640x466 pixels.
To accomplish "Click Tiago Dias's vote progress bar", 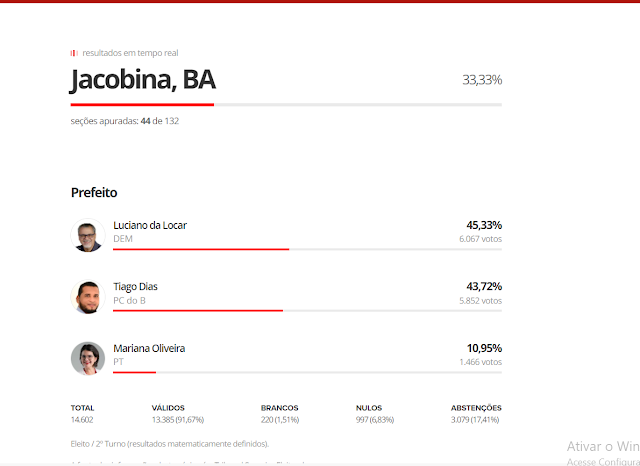I will click(x=307, y=310).
